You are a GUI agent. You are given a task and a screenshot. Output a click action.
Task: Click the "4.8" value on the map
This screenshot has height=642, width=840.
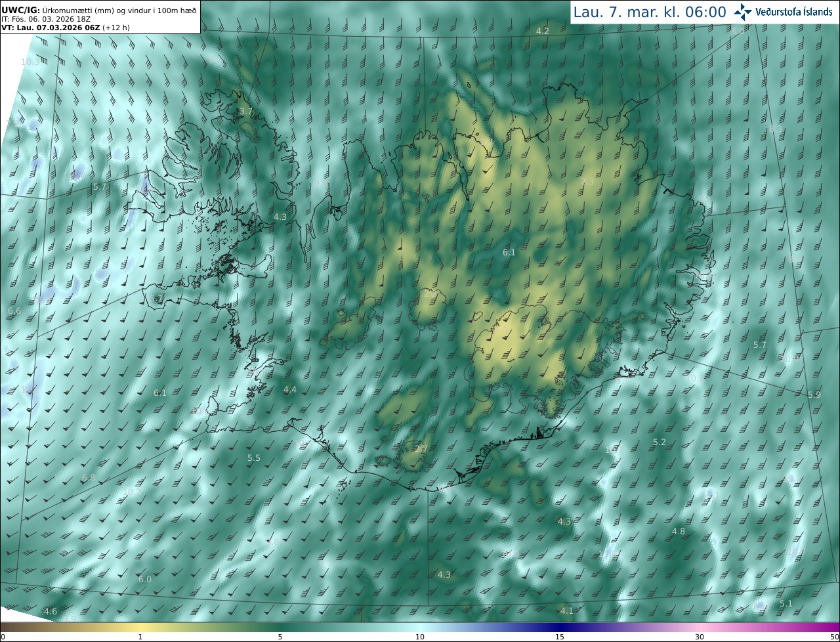click(x=679, y=531)
